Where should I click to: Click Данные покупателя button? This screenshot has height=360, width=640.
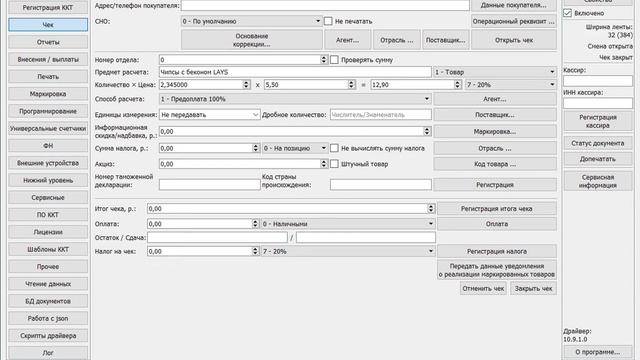pyautogui.click(x=514, y=5)
